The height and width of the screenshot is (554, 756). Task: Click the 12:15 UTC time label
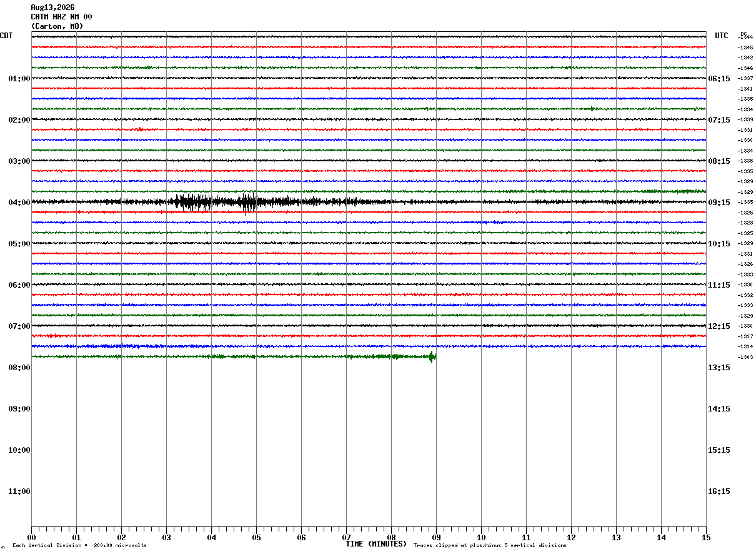coord(719,326)
